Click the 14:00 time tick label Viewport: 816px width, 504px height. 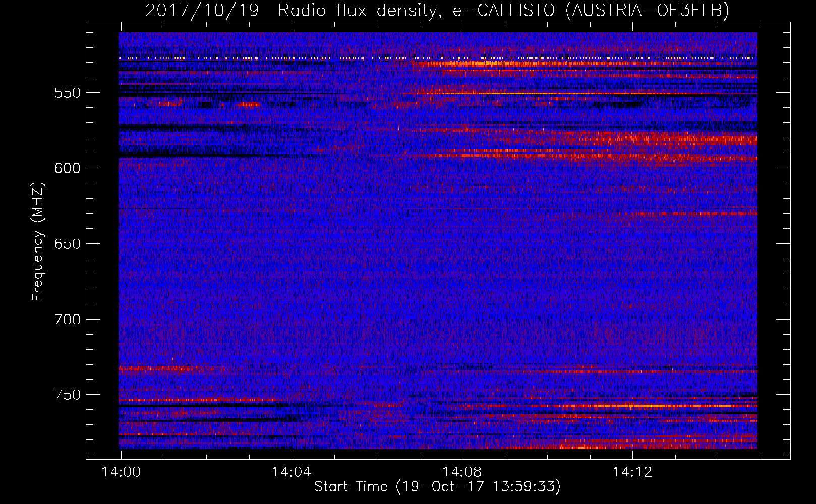121,472
